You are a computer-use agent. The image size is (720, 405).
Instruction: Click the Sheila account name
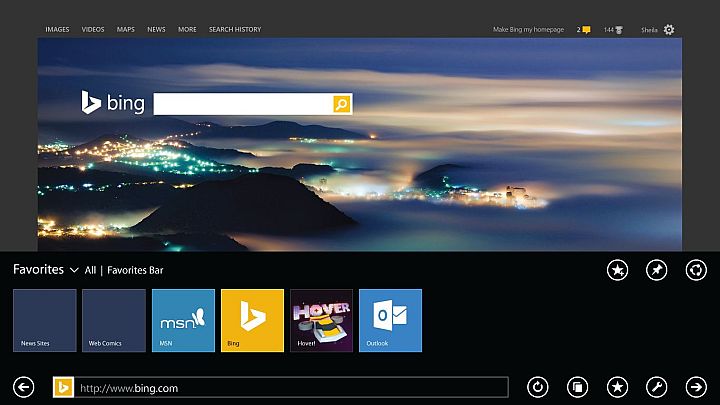click(649, 30)
